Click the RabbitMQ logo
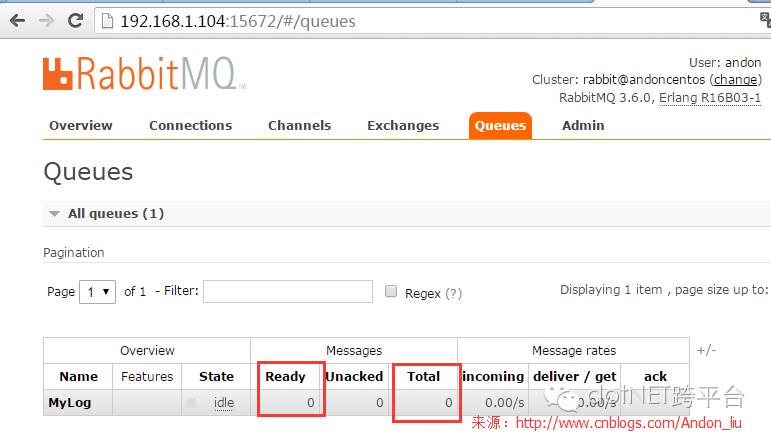The image size is (771, 435). click(143, 74)
